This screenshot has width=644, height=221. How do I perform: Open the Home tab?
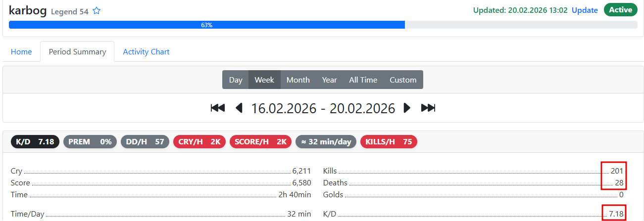pyautogui.click(x=21, y=51)
